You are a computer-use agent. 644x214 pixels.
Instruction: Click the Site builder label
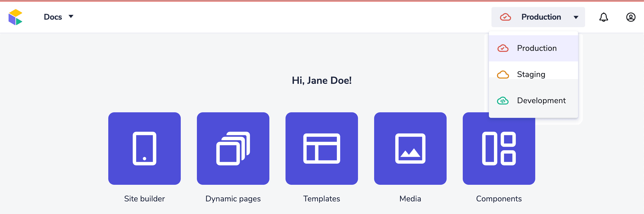(145, 199)
